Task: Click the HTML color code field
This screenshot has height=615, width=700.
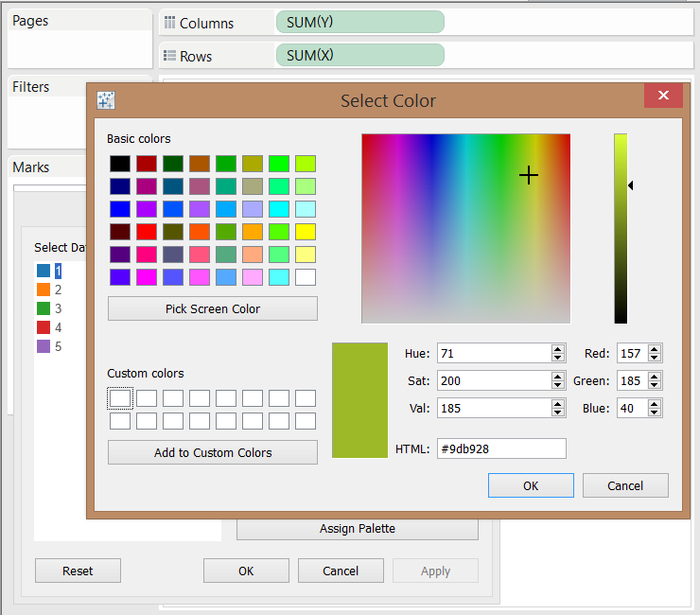Action: point(501,448)
